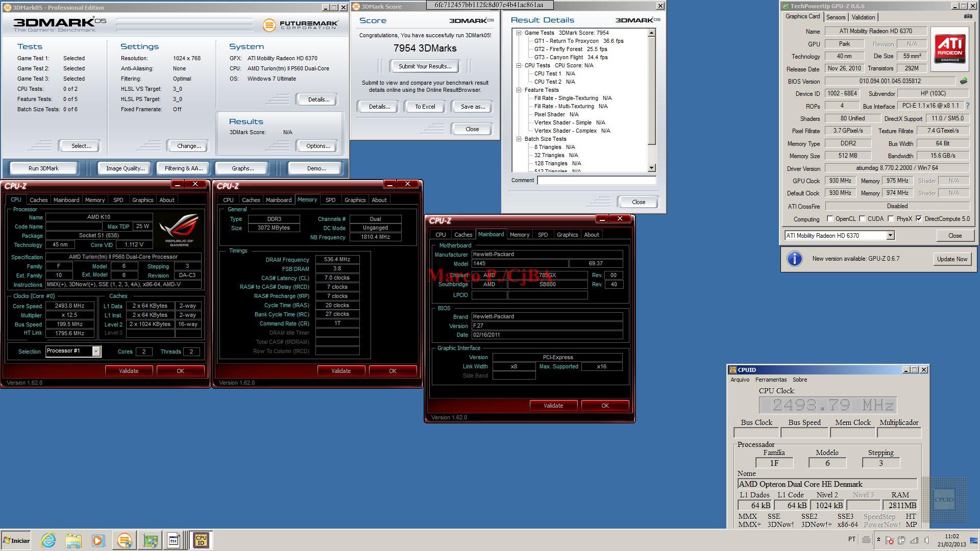Image resolution: width=980 pixels, height=551 pixels.
Task: Open the Sobre menu in CPUID
Action: (x=799, y=380)
